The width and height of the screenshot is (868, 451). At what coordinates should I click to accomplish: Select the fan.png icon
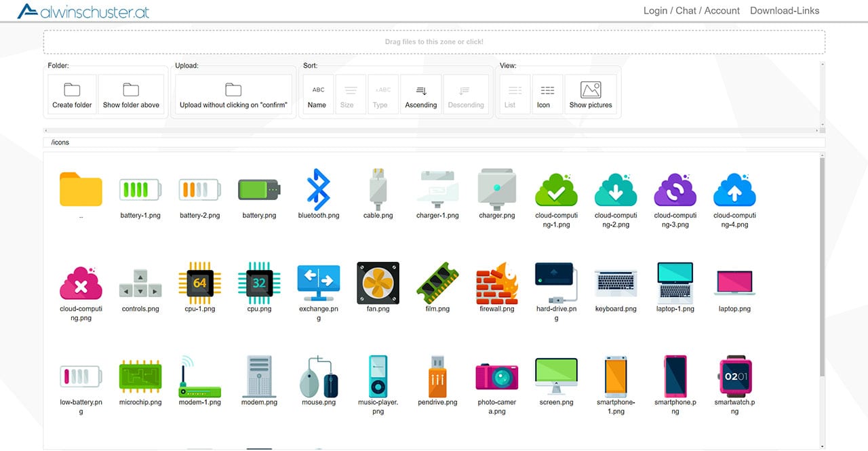(378, 283)
